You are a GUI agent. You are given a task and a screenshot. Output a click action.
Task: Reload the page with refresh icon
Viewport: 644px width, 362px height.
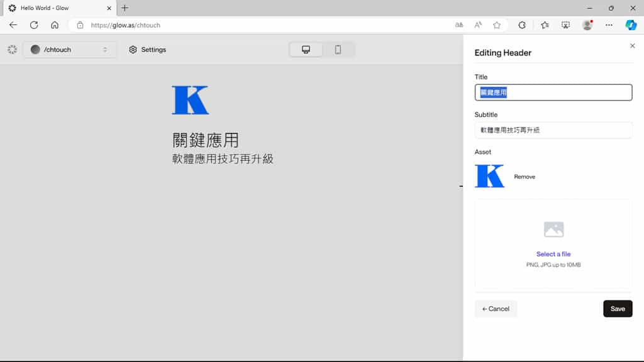pos(34,25)
